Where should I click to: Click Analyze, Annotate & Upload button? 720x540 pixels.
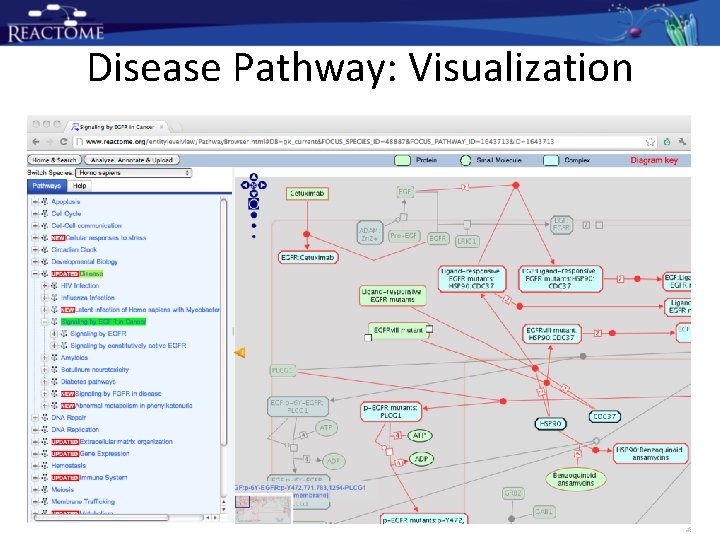click(x=132, y=160)
